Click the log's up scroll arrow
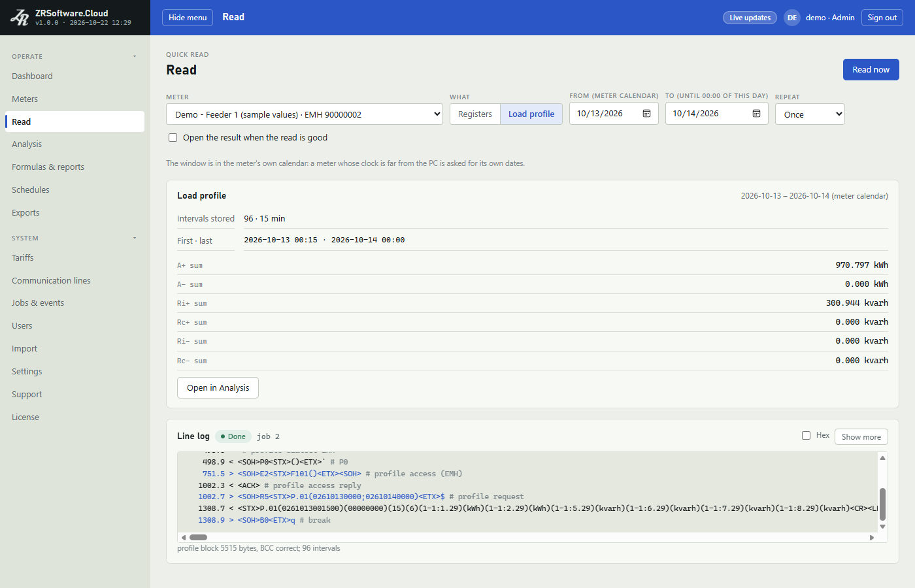Image resolution: width=915 pixels, height=588 pixels. click(882, 458)
